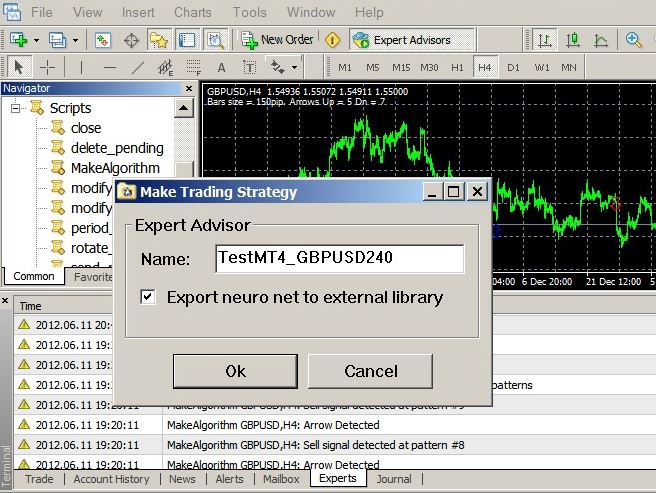Open the New Chart toolbar icon

18,40
